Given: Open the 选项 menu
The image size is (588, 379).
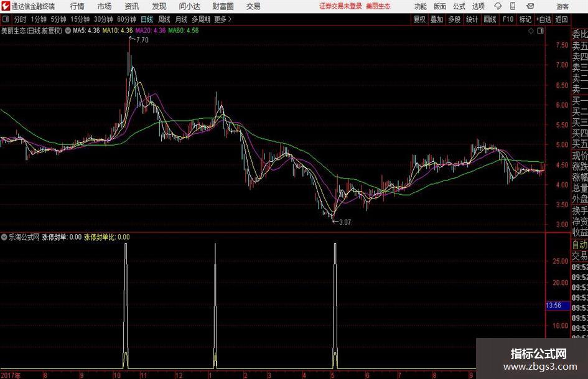Looking at the screenshot, I should 478,6.
